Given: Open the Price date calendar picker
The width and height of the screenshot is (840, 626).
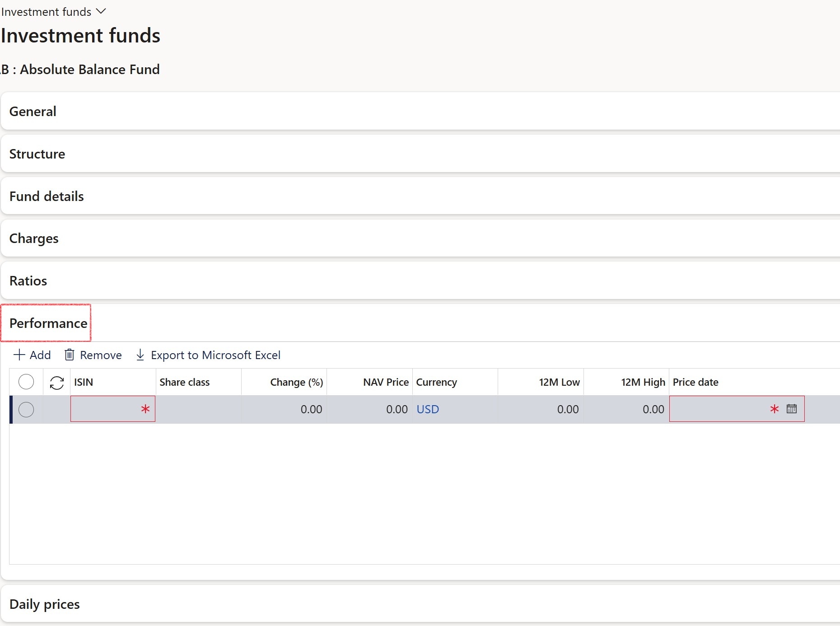Looking at the screenshot, I should (792, 409).
